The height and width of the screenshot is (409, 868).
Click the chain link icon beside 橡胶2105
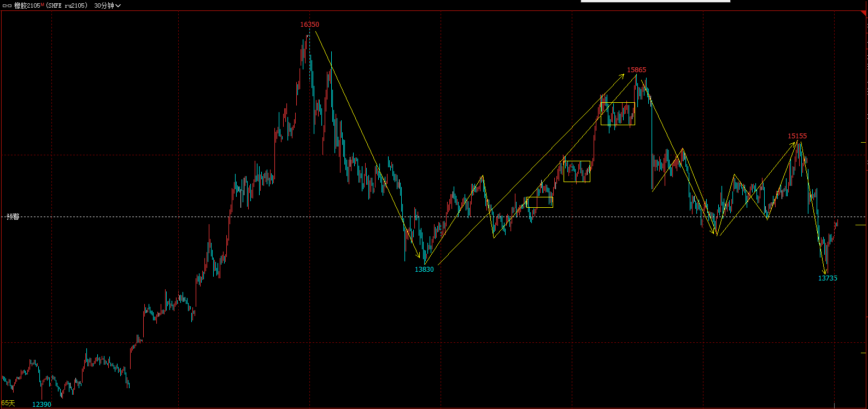[7, 5]
